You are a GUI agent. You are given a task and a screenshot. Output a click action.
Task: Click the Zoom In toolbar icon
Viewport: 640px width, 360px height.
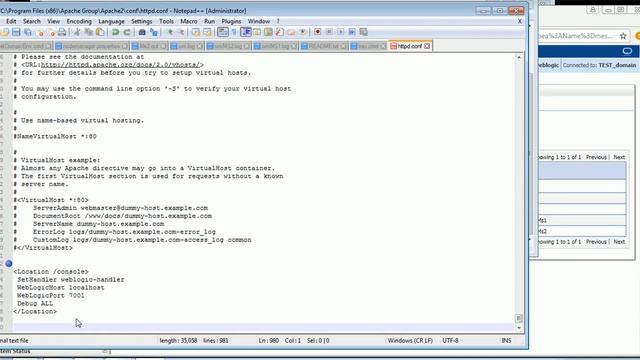[170, 32]
